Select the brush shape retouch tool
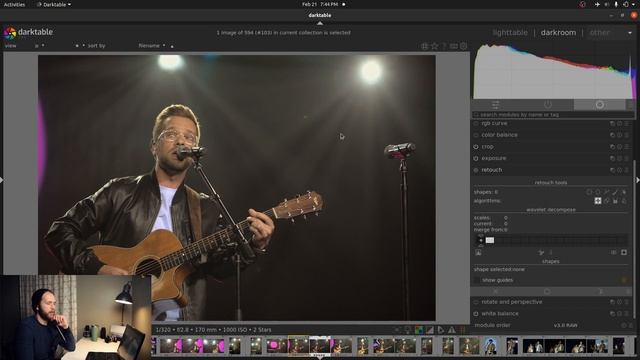This screenshot has height=360, width=640. [x=615, y=192]
